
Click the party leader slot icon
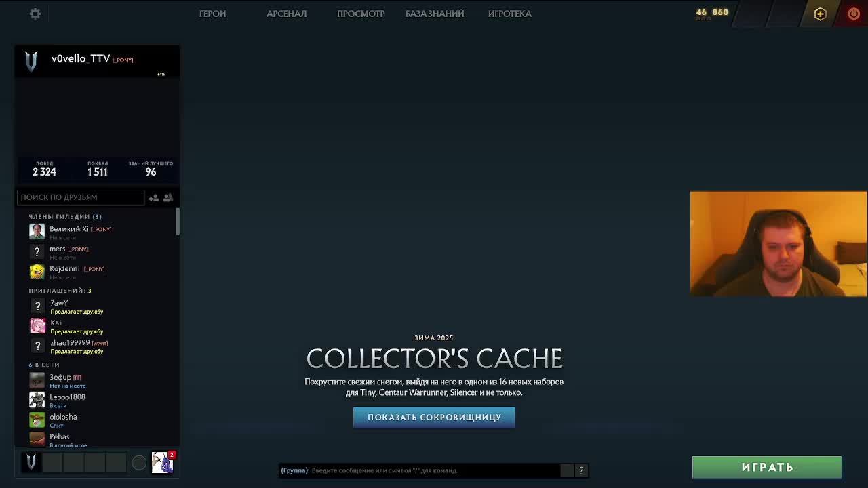[31, 462]
